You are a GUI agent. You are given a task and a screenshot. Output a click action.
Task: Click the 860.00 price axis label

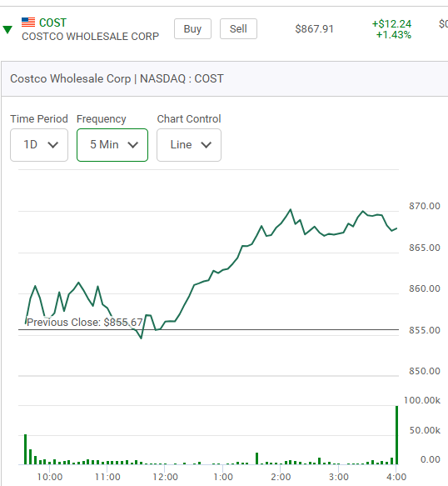pyautogui.click(x=425, y=288)
